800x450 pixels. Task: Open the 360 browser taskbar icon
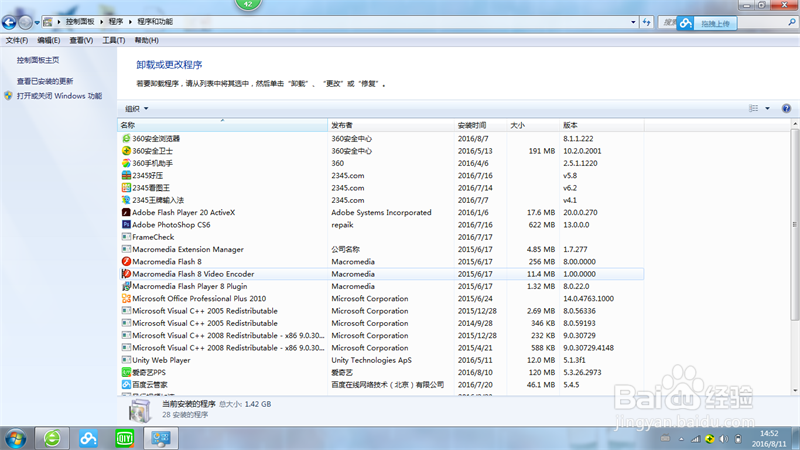pos(52,438)
